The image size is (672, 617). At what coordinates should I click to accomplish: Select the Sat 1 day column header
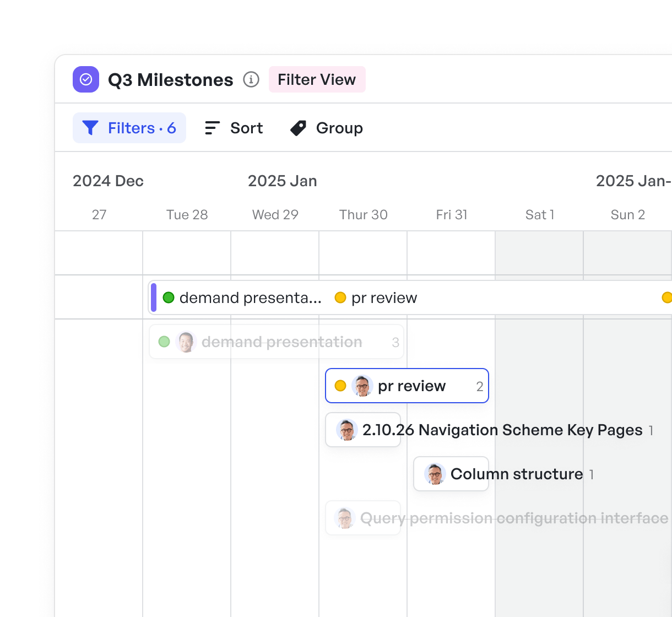click(540, 214)
